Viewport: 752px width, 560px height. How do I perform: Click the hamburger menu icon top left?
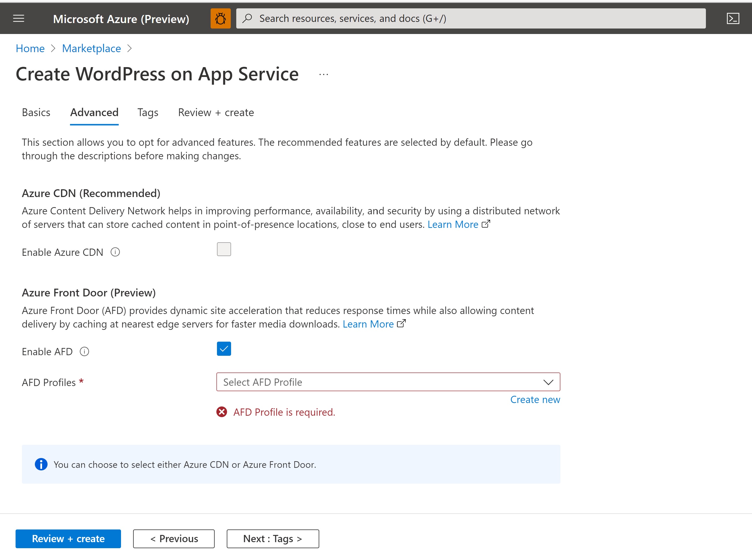(x=18, y=18)
